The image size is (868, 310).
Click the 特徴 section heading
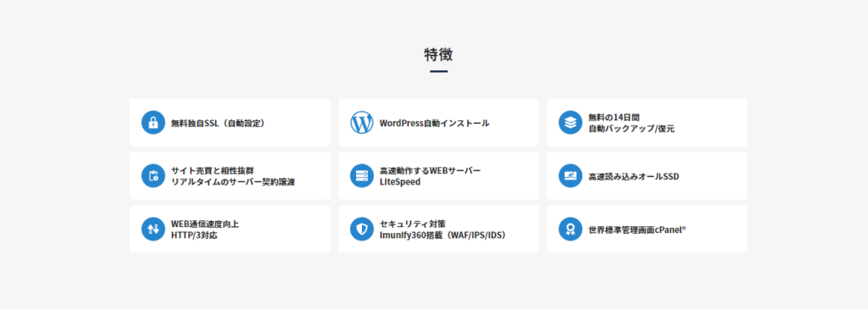click(438, 54)
